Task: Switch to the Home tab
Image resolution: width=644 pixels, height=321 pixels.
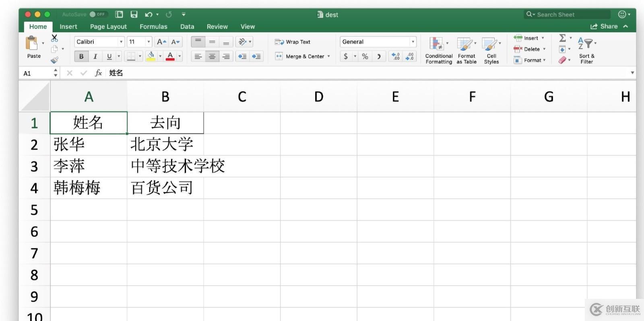Action: pyautogui.click(x=38, y=27)
